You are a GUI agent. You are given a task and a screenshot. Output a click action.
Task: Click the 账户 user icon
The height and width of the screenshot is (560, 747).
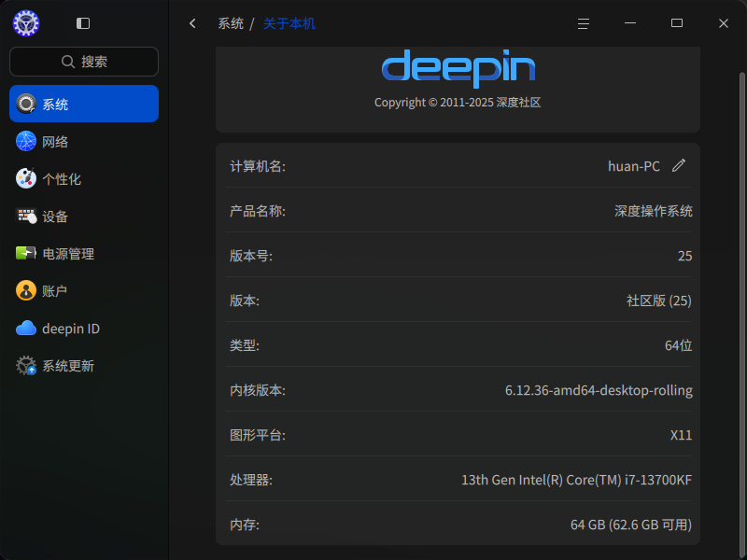[x=26, y=290]
